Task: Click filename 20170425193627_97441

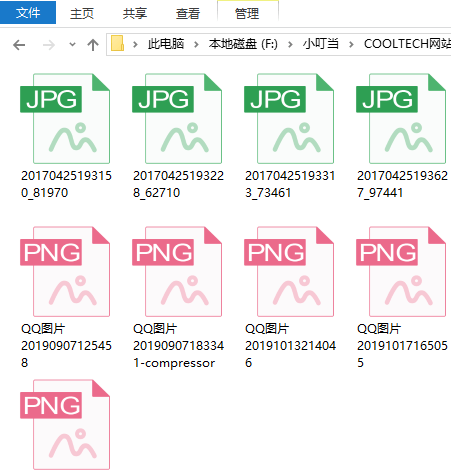Action: point(402,184)
